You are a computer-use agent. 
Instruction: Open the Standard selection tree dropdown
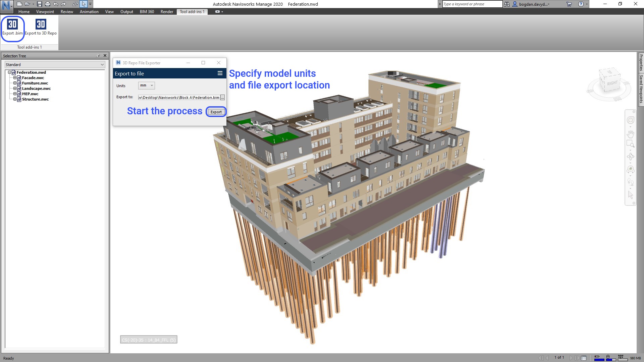(x=55, y=65)
